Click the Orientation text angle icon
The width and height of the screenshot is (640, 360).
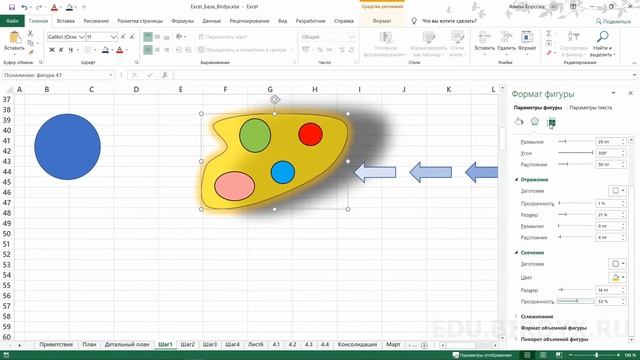coord(179,37)
